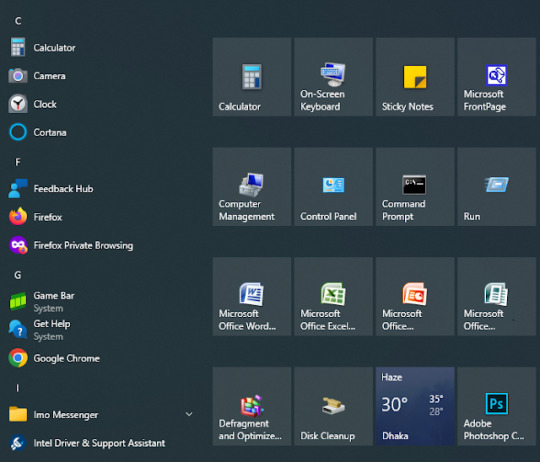
Task: Launch Disk Cleanup tile
Action: point(333,406)
